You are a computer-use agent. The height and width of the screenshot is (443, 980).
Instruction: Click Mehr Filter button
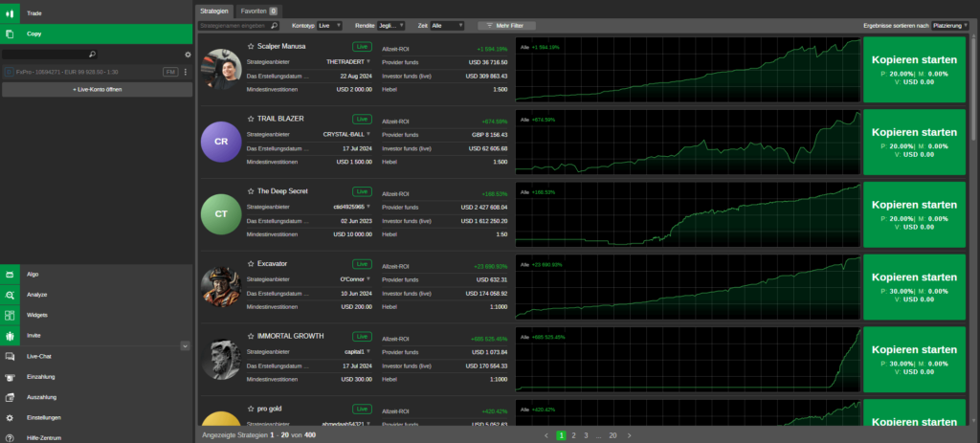point(507,26)
